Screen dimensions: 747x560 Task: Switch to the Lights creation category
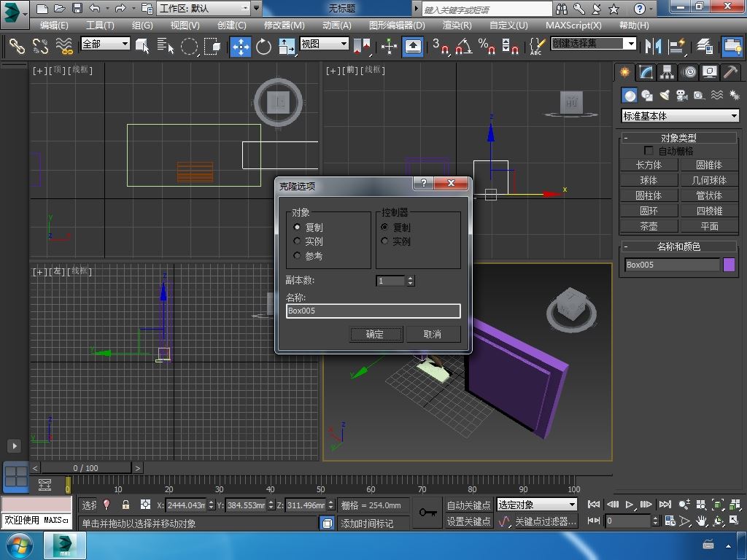click(x=664, y=96)
